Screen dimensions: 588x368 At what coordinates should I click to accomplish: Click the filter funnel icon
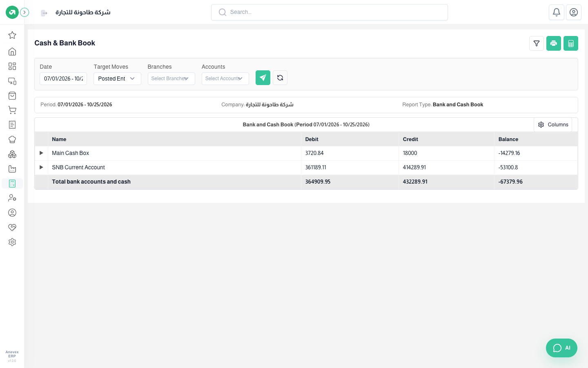click(537, 43)
